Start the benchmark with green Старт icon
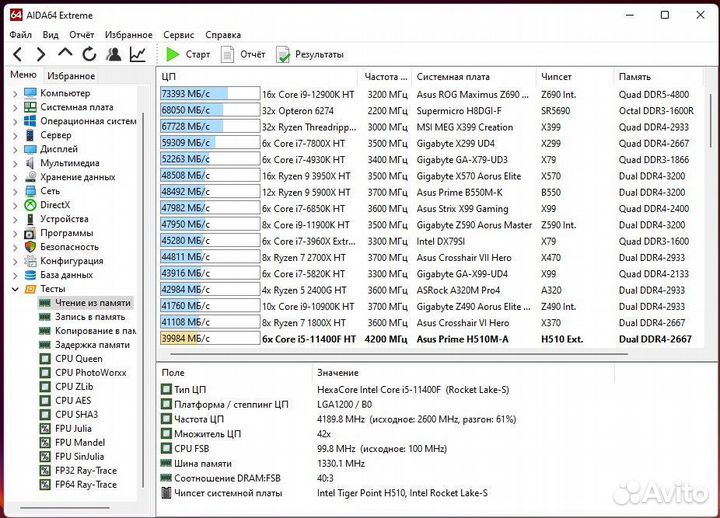 (173, 54)
